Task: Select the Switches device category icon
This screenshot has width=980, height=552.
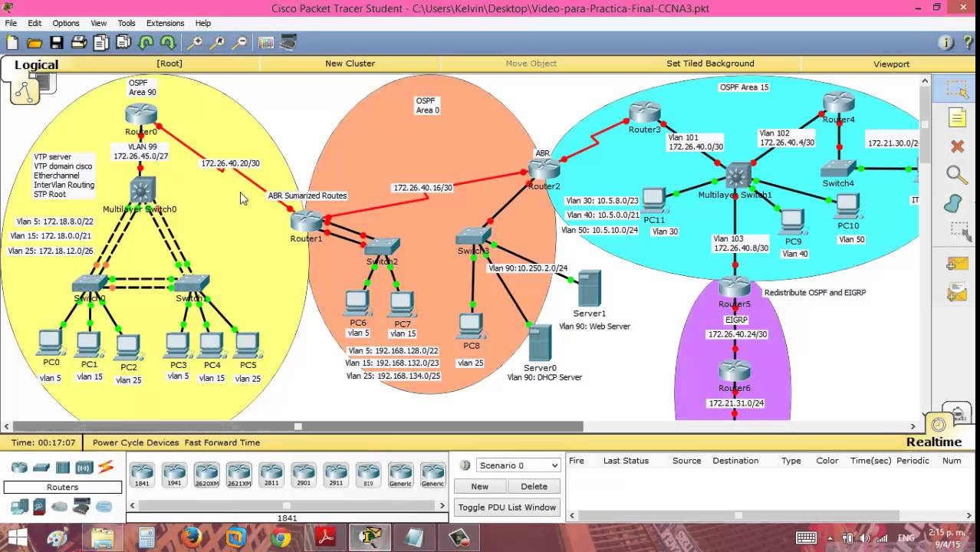Action: tap(41, 467)
